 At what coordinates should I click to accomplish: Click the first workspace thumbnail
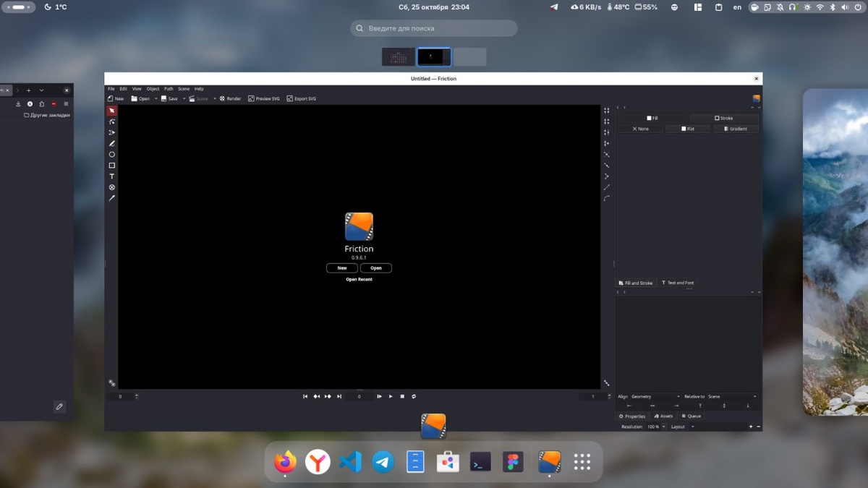399,57
